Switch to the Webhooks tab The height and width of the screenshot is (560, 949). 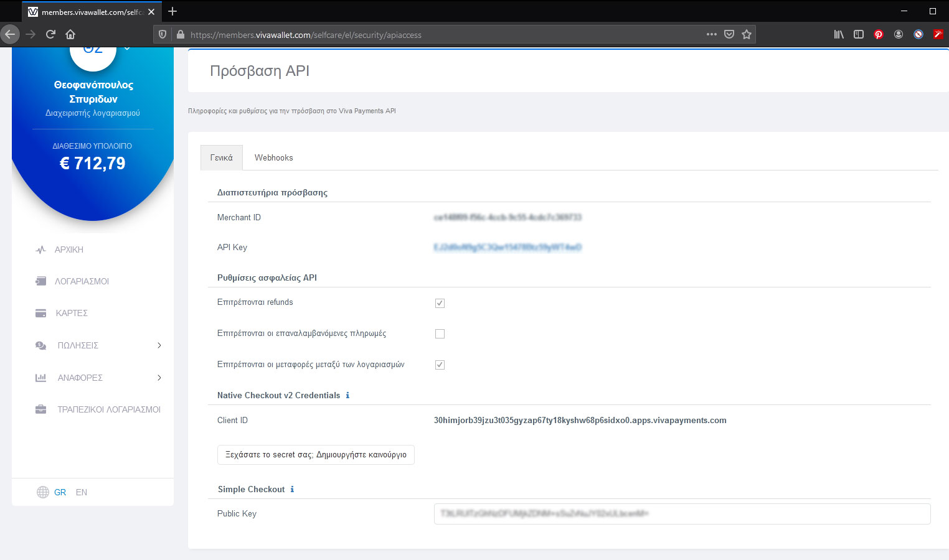tap(273, 157)
